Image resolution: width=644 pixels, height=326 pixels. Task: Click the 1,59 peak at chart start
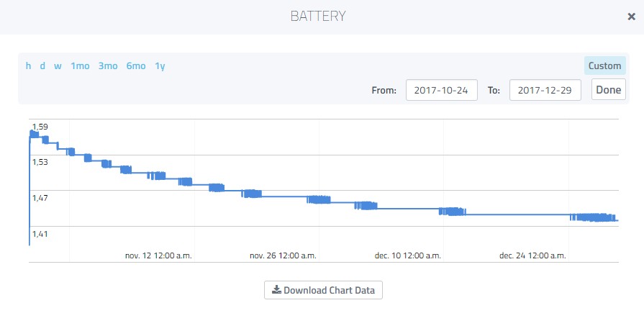pos(33,133)
